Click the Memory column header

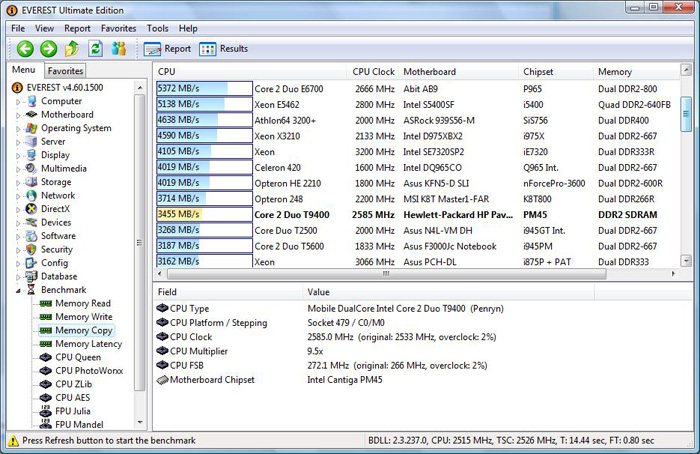614,72
